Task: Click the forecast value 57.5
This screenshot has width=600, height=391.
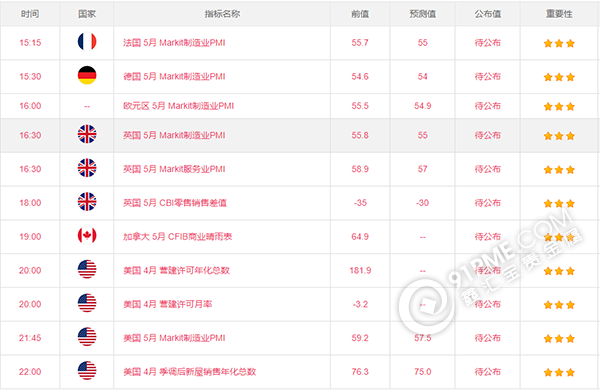Action: click(422, 338)
